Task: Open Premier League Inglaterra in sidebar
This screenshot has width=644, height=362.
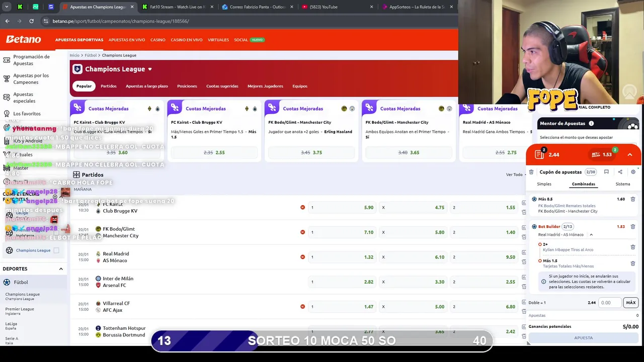Action: tap(20, 311)
